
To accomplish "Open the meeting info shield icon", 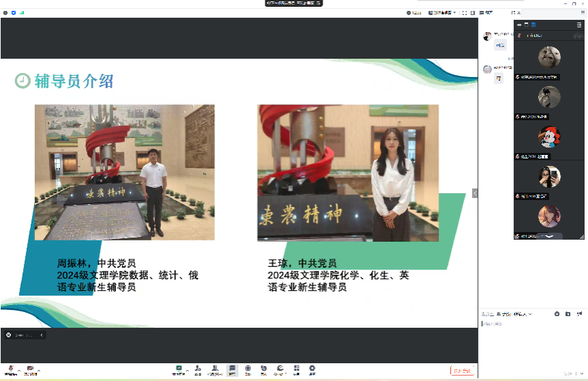I will pyautogui.click(x=14, y=13).
